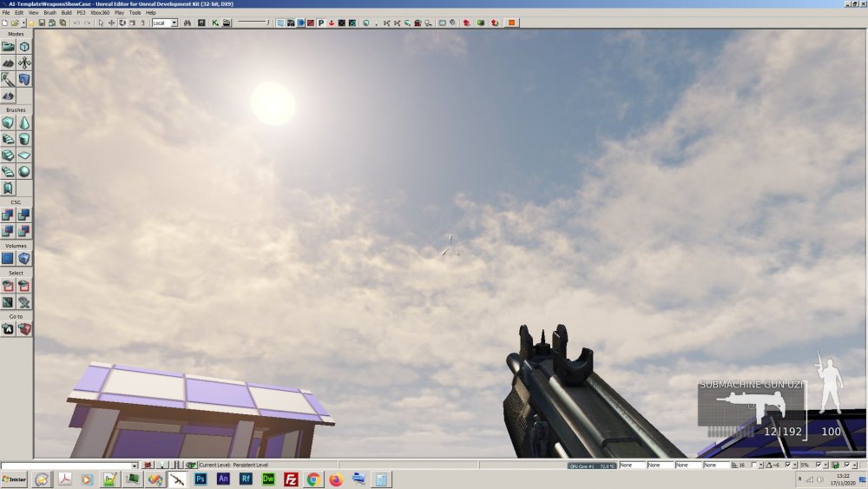Select the Cylinder brush builder
Image resolution: width=868 pixels, height=489 pixels.
click(23, 139)
